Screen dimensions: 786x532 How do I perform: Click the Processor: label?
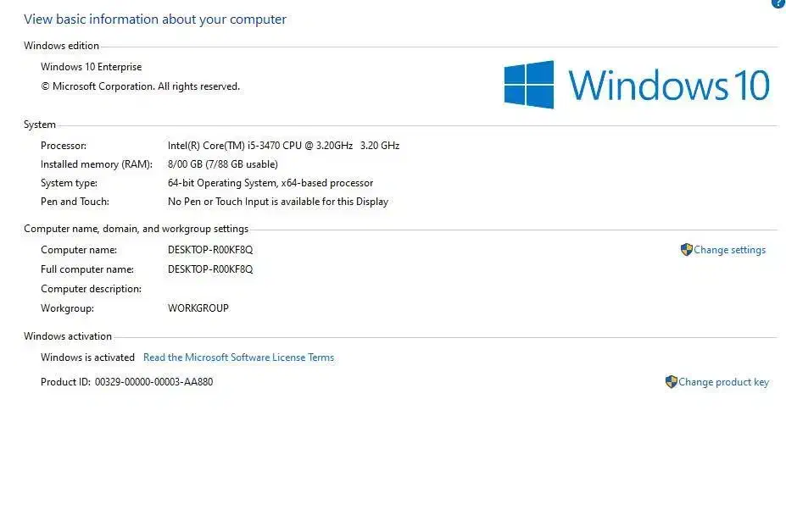(64, 146)
